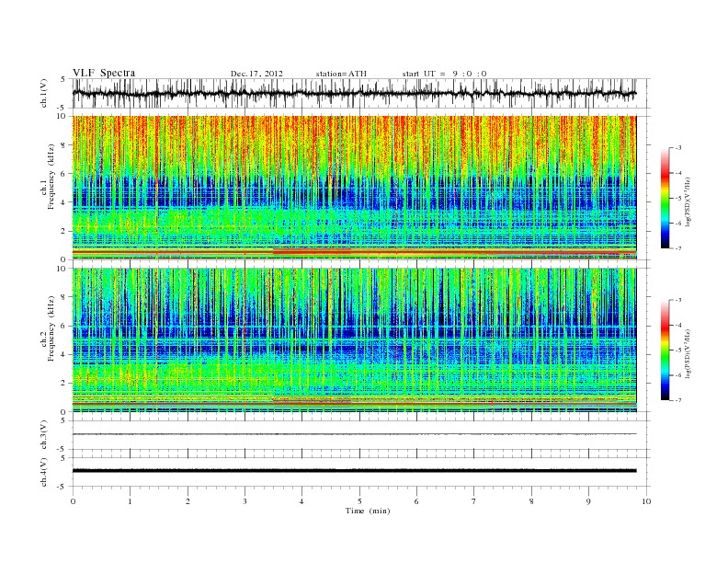The height and width of the screenshot is (563, 728).
Task: Click time axis tick label "7"
Action: click(x=474, y=501)
